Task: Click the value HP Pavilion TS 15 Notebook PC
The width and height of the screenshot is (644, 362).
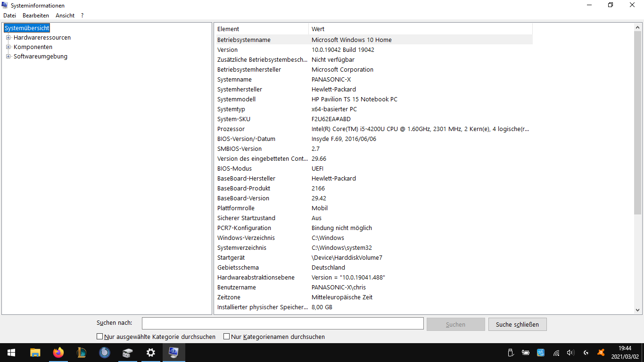Action: 354,99
